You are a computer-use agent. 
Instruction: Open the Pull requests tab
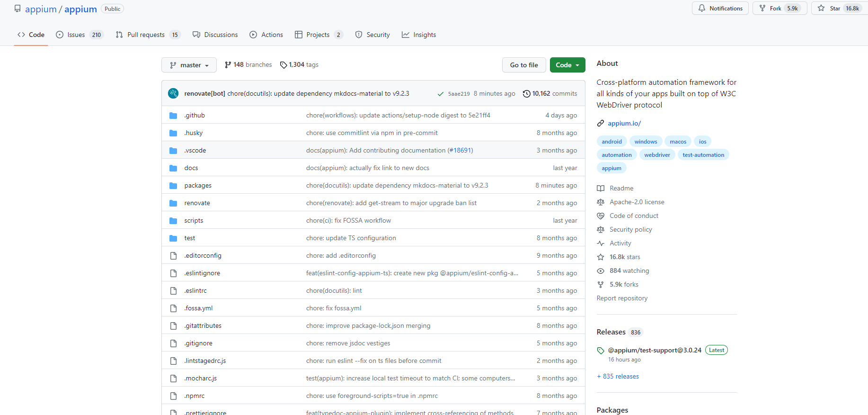click(148, 35)
